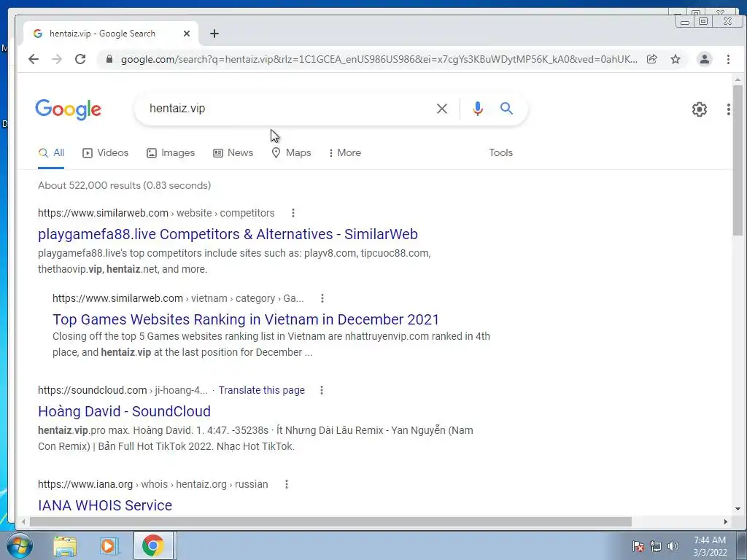
Task: Click the vertical page scrollbar thumb
Action: click(x=738, y=160)
